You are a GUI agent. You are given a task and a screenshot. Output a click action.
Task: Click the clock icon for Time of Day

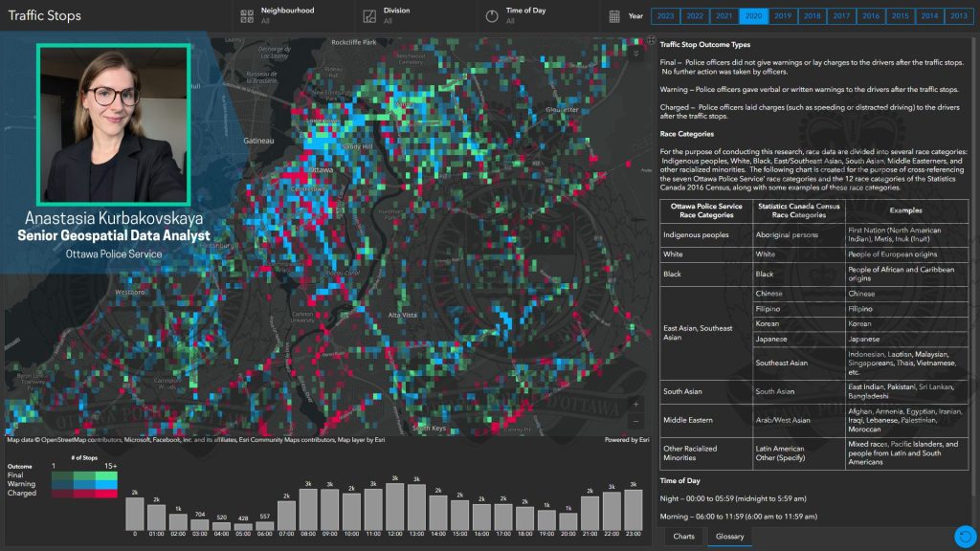tap(491, 16)
